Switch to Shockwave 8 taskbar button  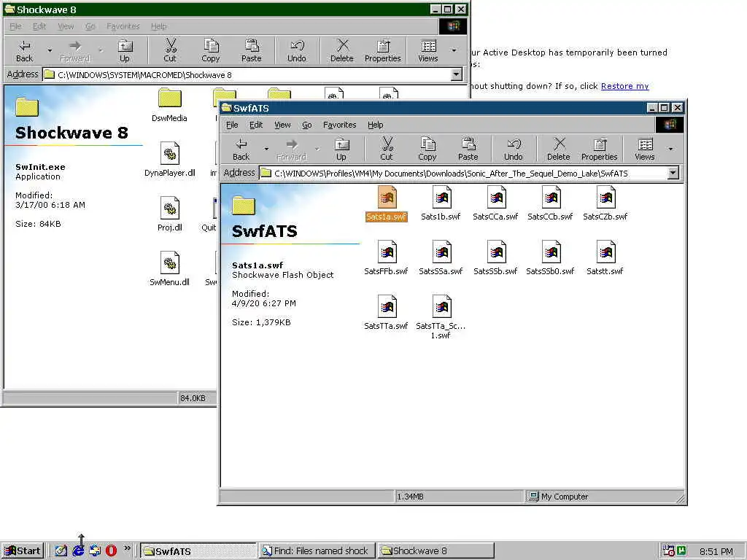pos(436,551)
